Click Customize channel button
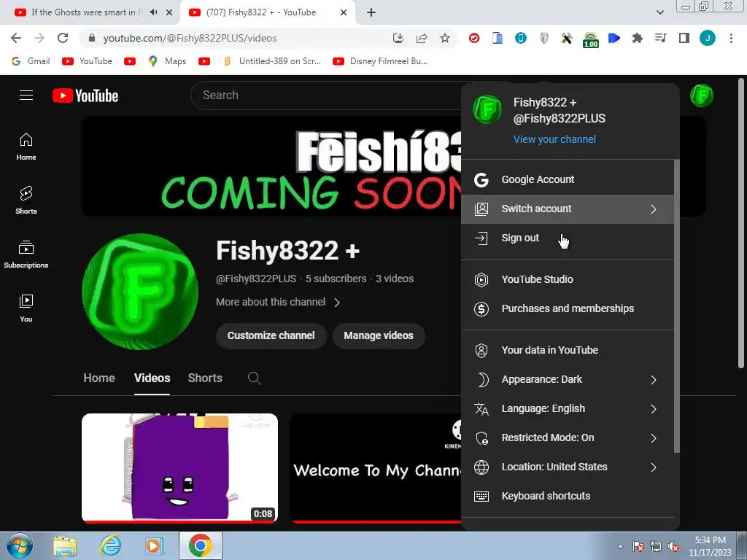 pos(271,335)
